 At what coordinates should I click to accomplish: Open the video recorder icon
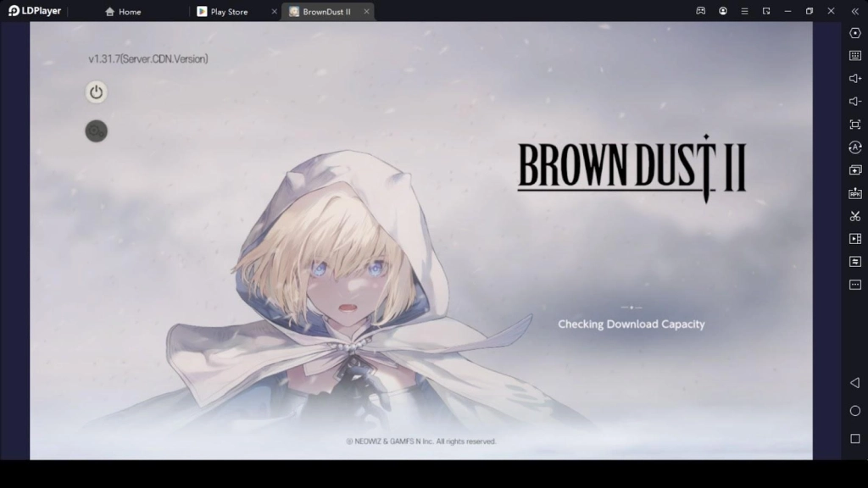click(855, 238)
